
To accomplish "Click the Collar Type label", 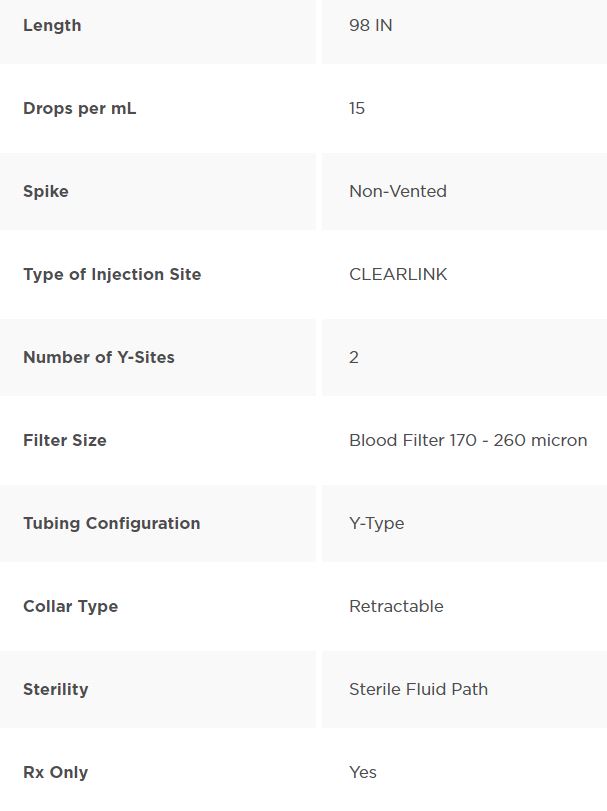I will point(71,607).
